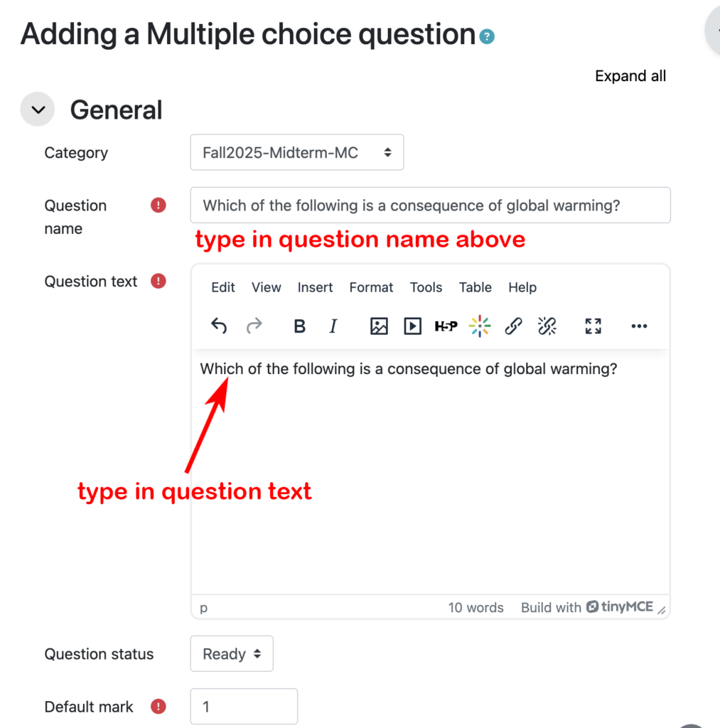
Task: Insert multimedia via play icon
Action: pyautogui.click(x=412, y=326)
